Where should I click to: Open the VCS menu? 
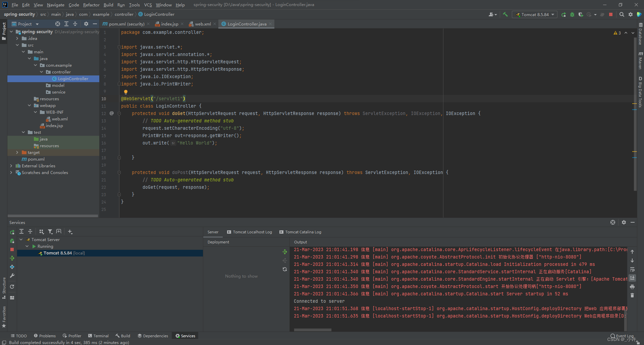click(x=148, y=5)
